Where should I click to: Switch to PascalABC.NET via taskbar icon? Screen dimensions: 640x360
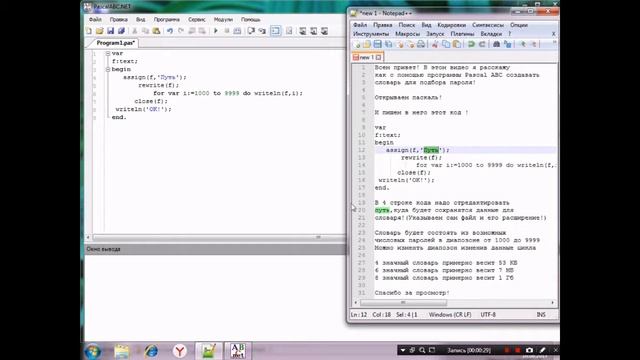[238, 351]
